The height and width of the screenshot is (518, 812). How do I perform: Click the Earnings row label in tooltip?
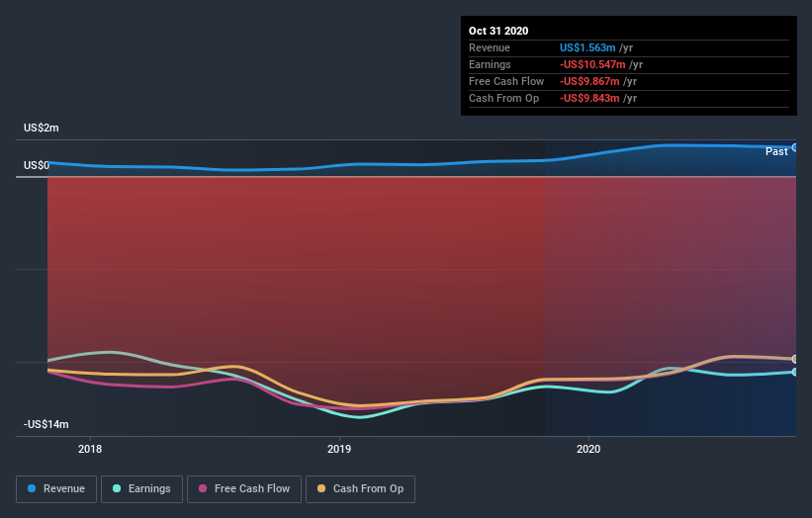[490, 64]
